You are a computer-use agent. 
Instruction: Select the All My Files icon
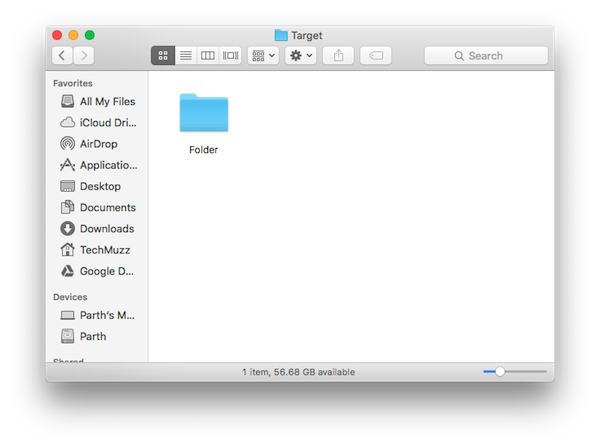pos(67,101)
